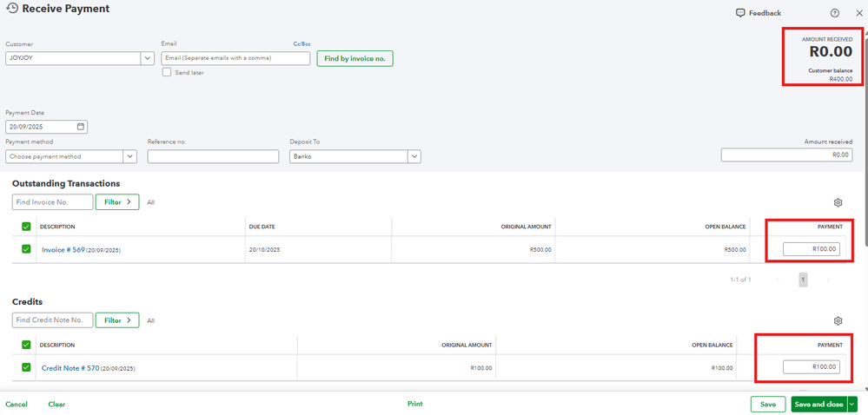Viewport: 868px width, 415px height.
Task: Click Find by invoice no. button
Action: [354, 58]
